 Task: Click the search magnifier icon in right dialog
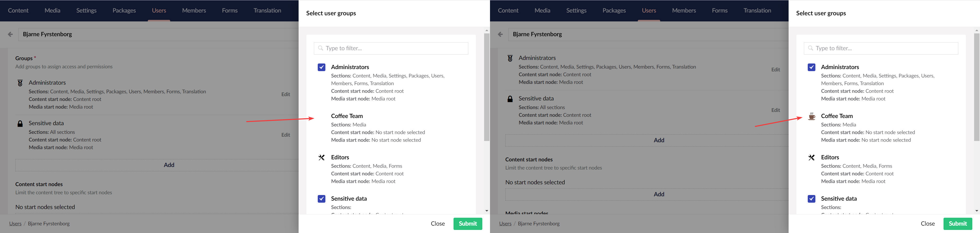coord(810,48)
